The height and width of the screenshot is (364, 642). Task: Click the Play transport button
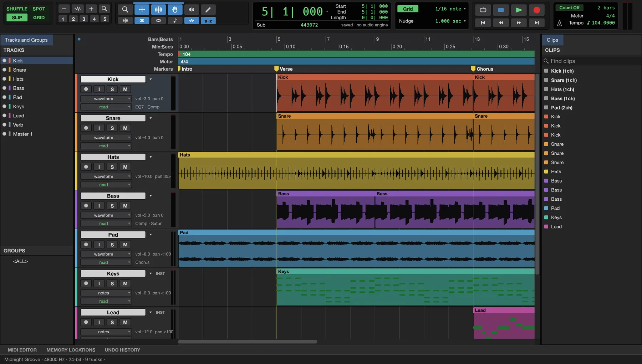pos(519,10)
